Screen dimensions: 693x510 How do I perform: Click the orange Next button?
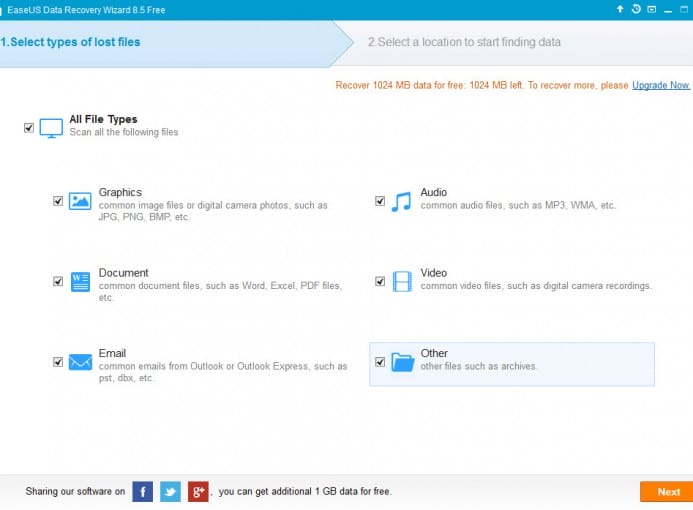click(x=666, y=491)
